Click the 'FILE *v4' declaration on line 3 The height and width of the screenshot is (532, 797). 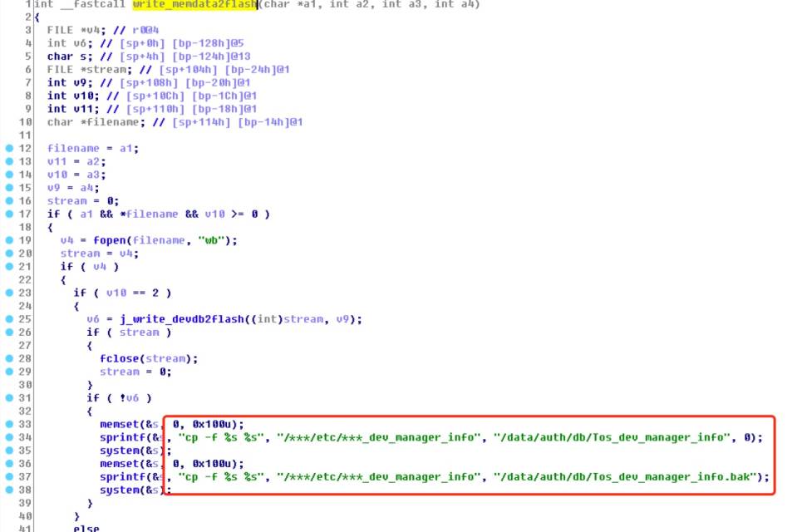click(76, 30)
